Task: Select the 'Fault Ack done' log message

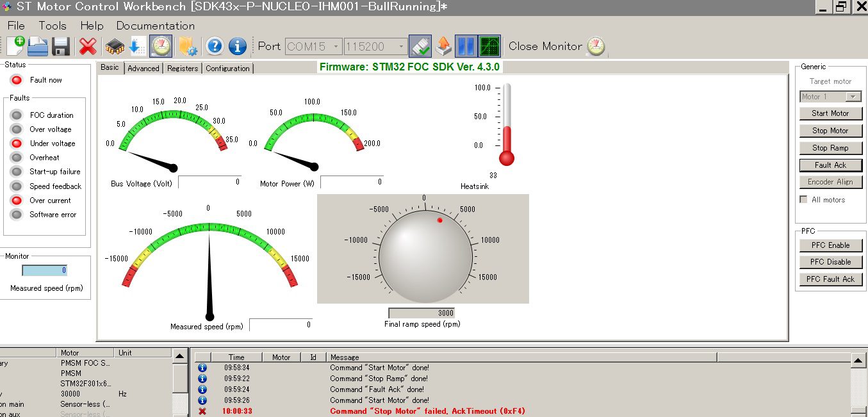Action: (377, 389)
